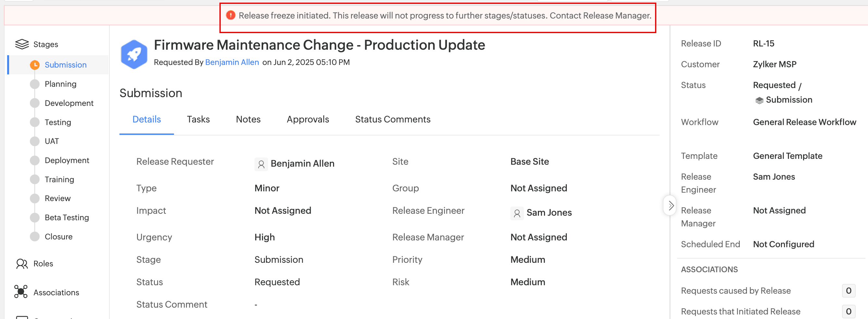Click Sam Jones's engineer avatar icon
The width and height of the screenshot is (868, 319).
(x=517, y=213)
